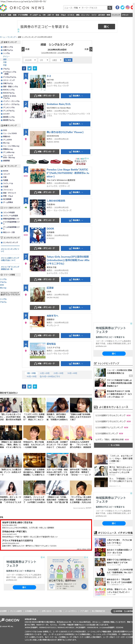Select the スポーツ menu item
The width and height of the screenshot is (135, 644).
pyautogui.click(x=51, y=15)
